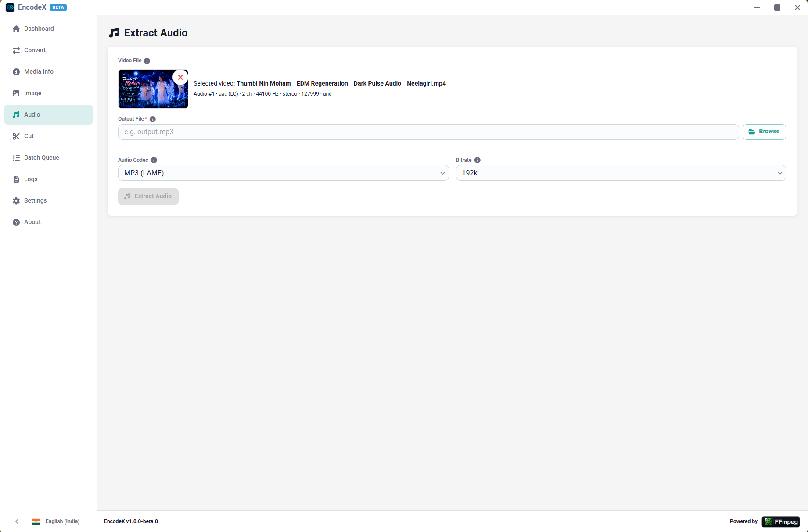The width and height of the screenshot is (808, 532).
Task: Go to the Dashboard page
Action: click(48, 29)
